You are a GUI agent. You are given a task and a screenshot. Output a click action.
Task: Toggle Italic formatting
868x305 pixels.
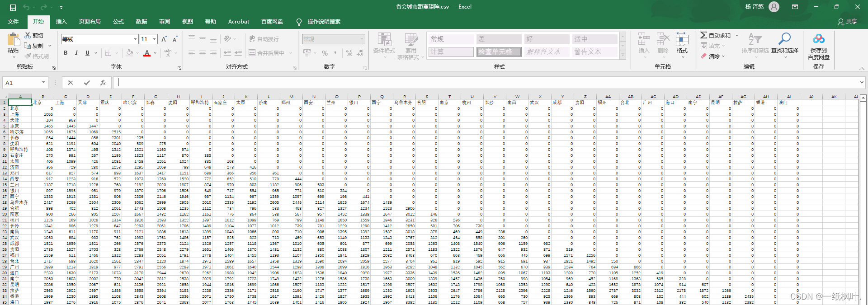coord(76,53)
